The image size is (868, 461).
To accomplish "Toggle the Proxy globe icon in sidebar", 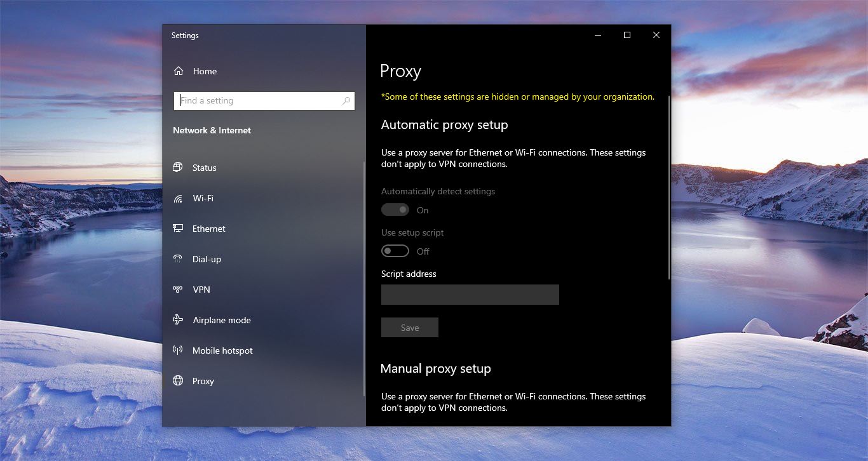I will 179,380.
